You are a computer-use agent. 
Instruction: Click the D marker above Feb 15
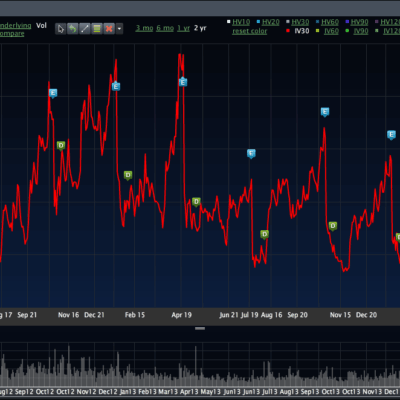tap(128, 175)
